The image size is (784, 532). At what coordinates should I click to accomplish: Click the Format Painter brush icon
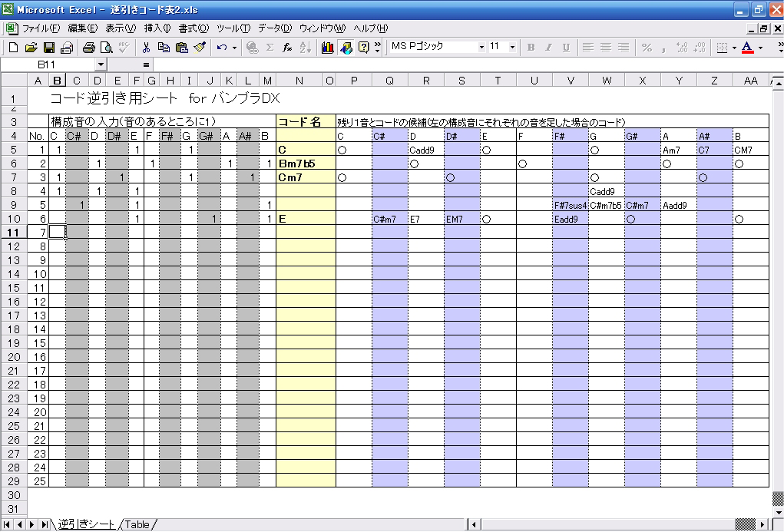tap(200, 48)
